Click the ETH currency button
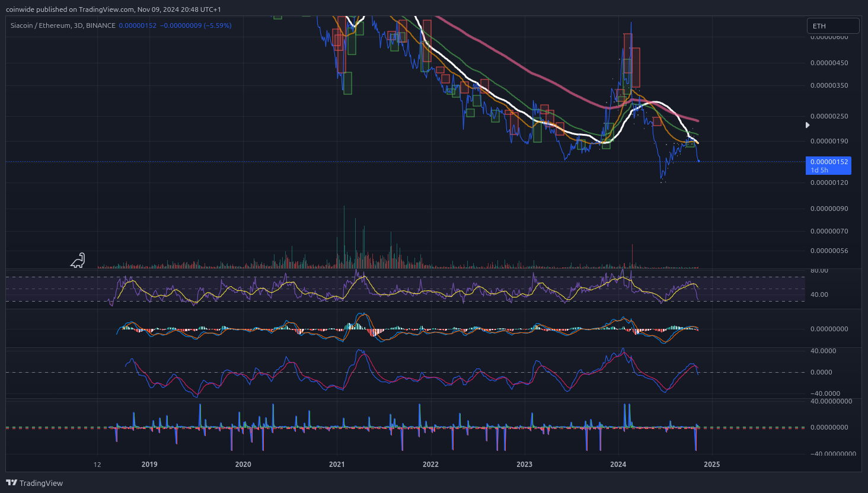Image resolution: width=868 pixels, height=493 pixels. pos(832,26)
